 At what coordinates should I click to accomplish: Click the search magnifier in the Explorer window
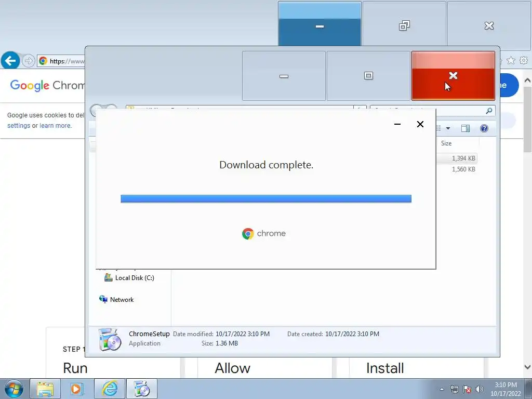coord(489,111)
